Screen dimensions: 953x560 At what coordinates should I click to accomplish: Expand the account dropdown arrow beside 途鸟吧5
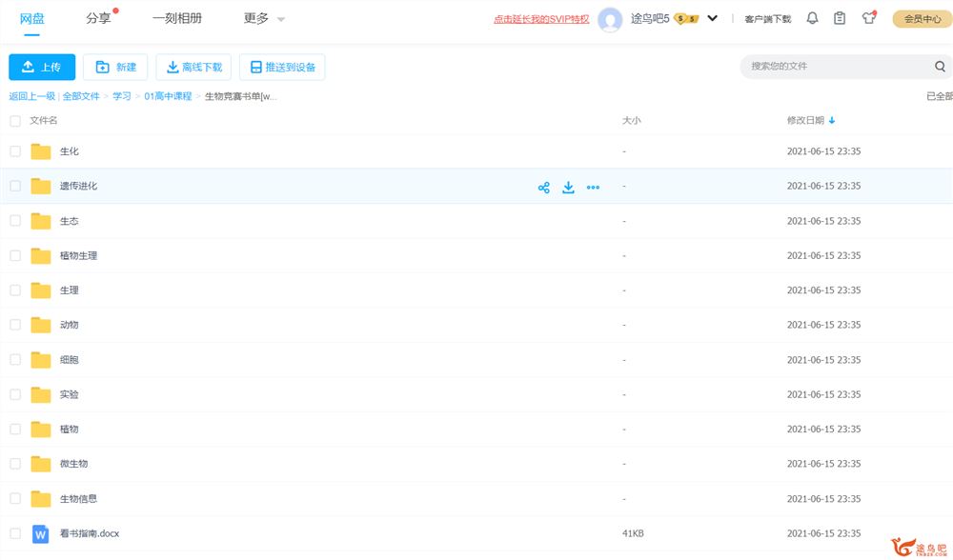[712, 18]
